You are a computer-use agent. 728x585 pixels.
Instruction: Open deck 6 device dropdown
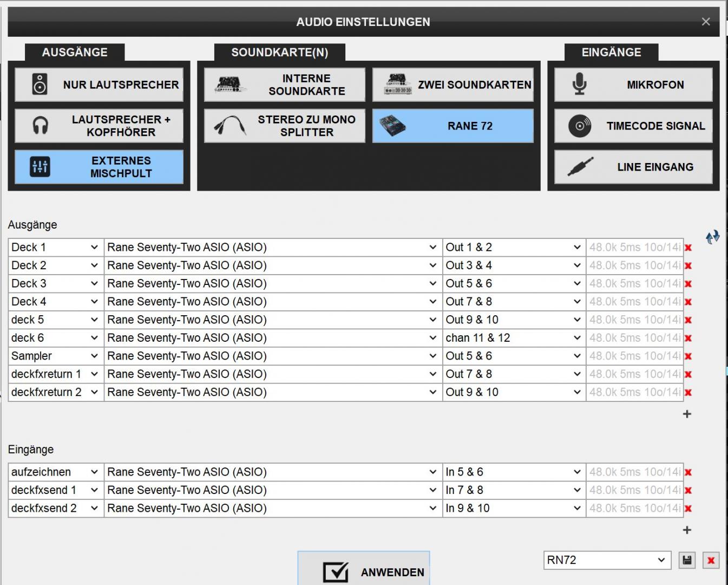click(x=273, y=338)
